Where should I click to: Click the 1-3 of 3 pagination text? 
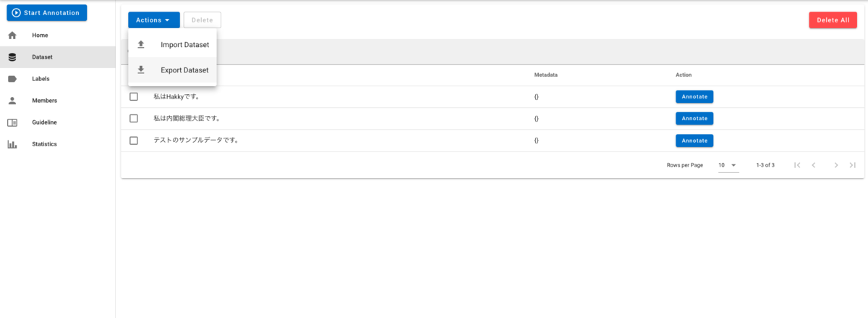[765, 165]
